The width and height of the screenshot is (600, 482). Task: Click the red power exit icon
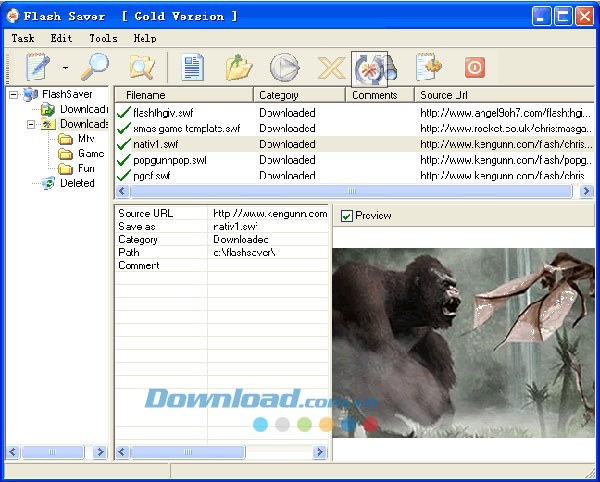point(474,67)
